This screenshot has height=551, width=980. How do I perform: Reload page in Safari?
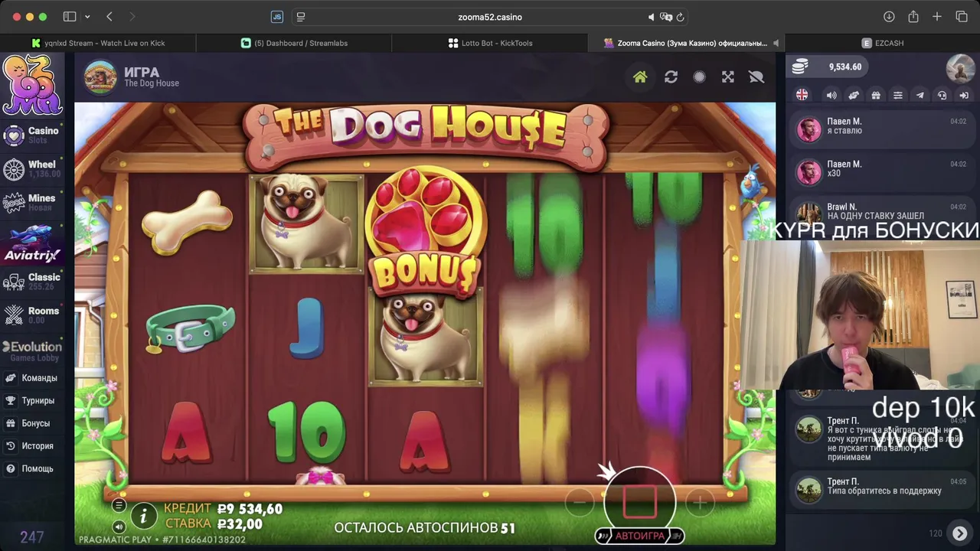(x=680, y=17)
